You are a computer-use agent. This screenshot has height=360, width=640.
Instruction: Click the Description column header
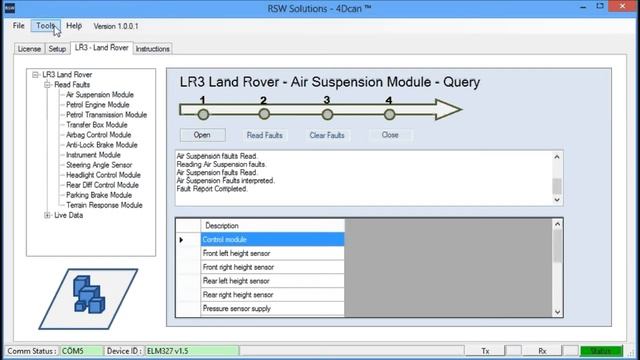(x=272, y=226)
